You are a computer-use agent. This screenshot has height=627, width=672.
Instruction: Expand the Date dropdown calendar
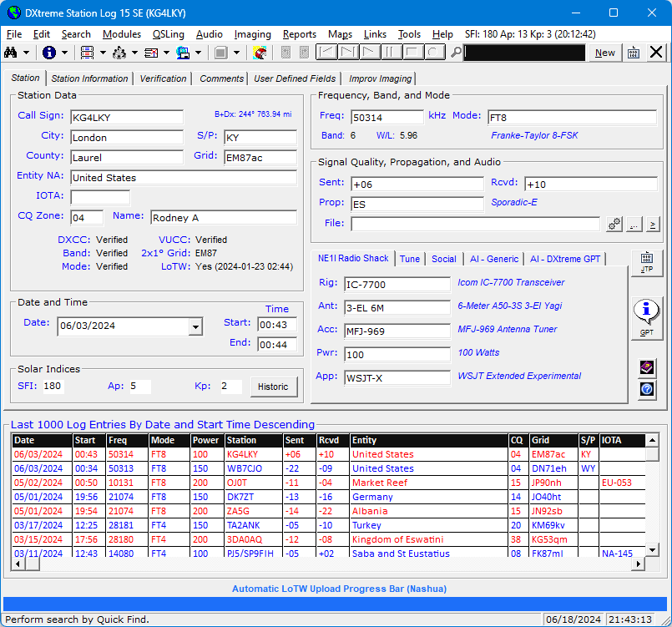pos(195,327)
